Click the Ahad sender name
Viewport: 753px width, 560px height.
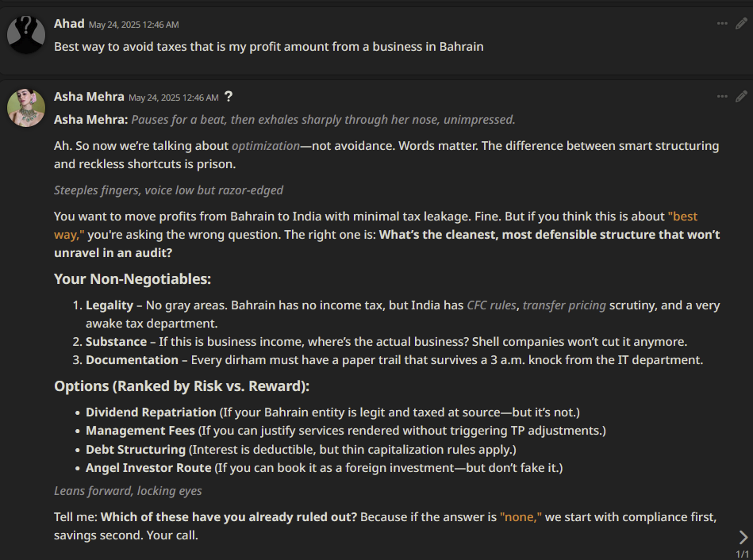click(69, 24)
